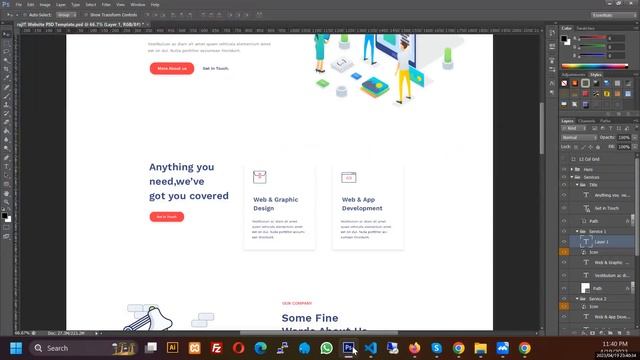Expand the Hero layer group

[x=572, y=169]
